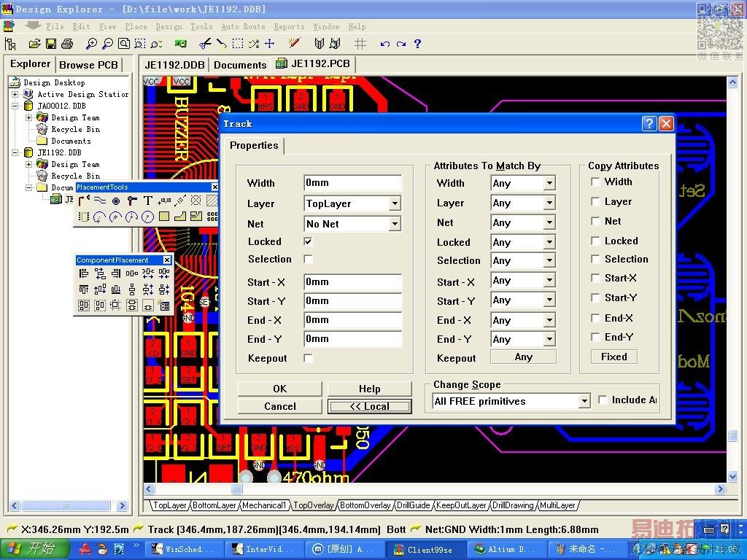This screenshot has height=560, width=747.
Task: Tick the Copy Attributes Width checkbox
Action: (x=596, y=182)
